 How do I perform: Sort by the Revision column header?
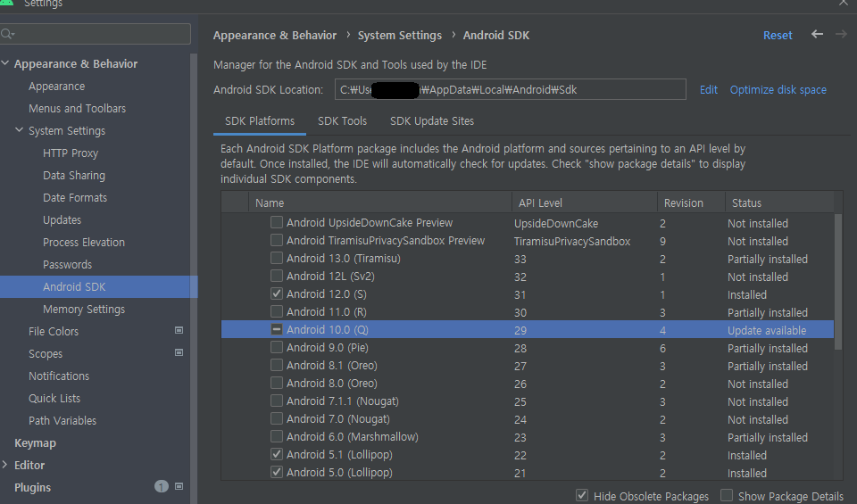pos(691,202)
